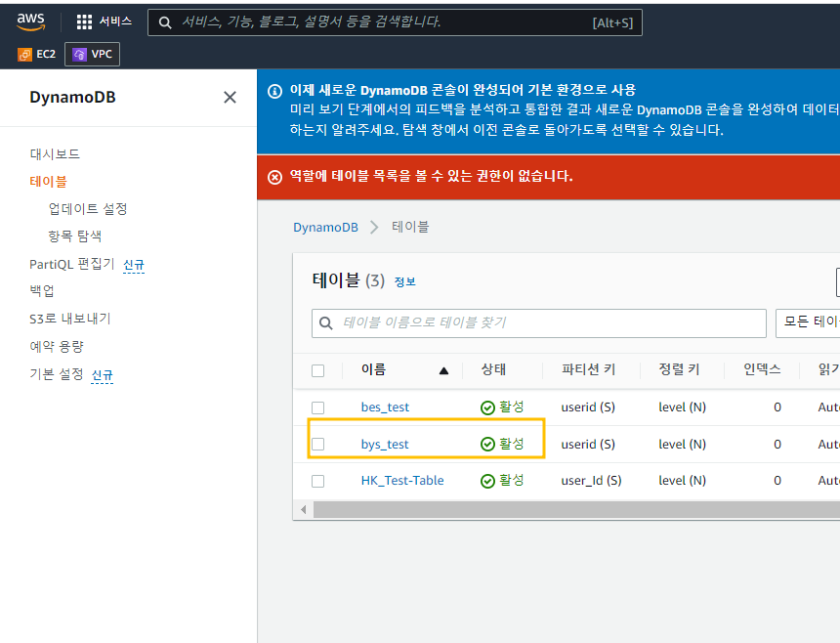
Task: Click the search icon in table filter box
Action: (325, 323)
